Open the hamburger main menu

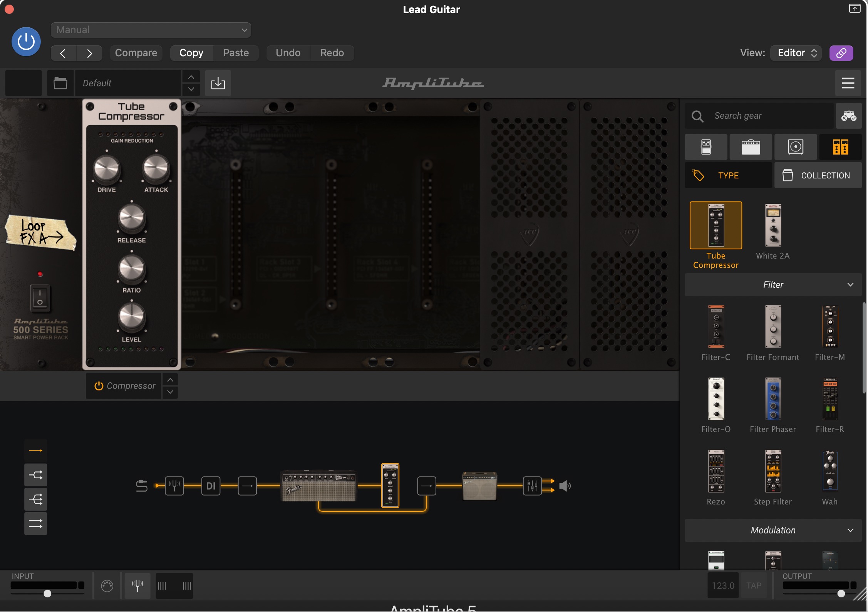click(848, 83)
